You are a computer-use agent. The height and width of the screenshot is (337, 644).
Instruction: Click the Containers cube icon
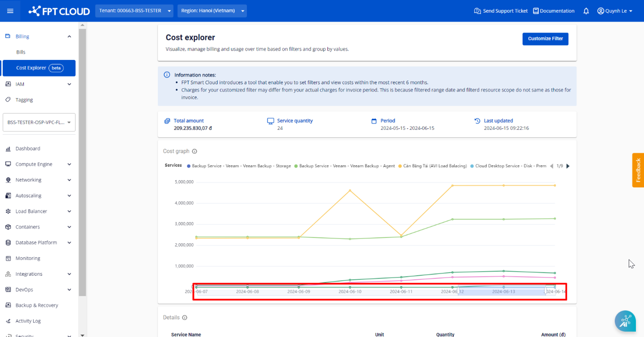8,227
